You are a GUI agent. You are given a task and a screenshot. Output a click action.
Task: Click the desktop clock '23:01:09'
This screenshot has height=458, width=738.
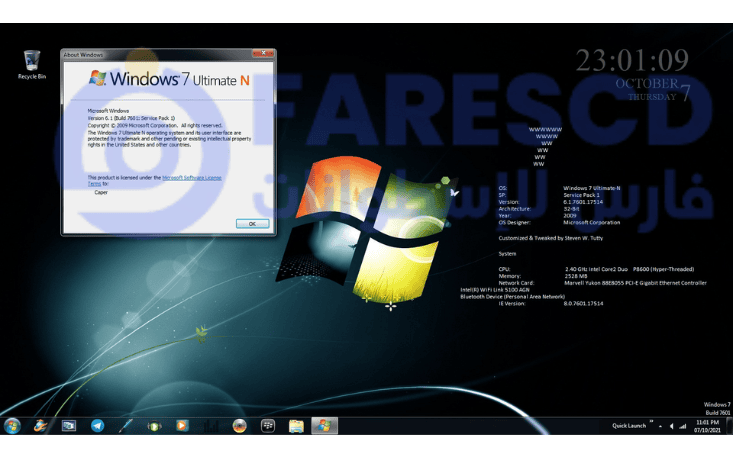click(x=632, y=61)
